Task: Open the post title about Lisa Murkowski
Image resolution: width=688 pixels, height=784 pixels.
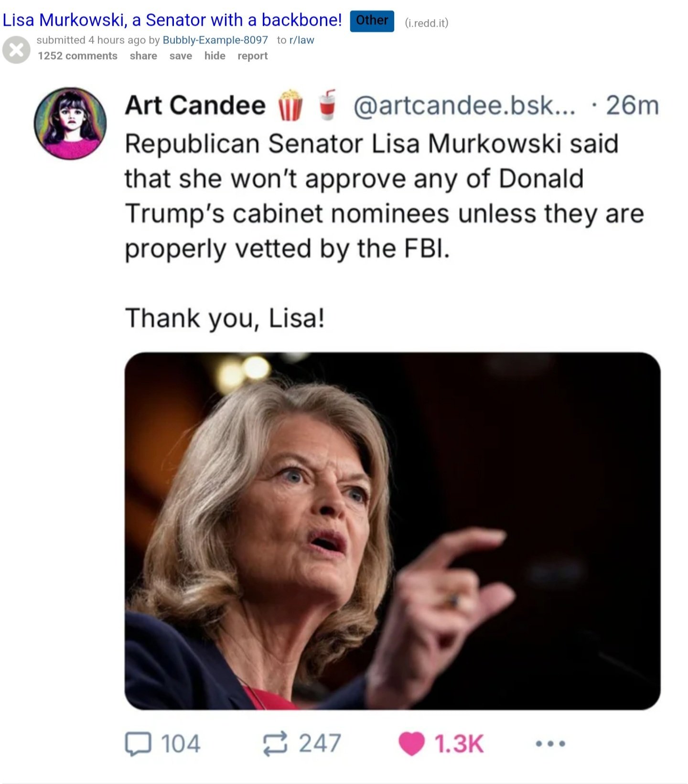Action: coord(172,20)
